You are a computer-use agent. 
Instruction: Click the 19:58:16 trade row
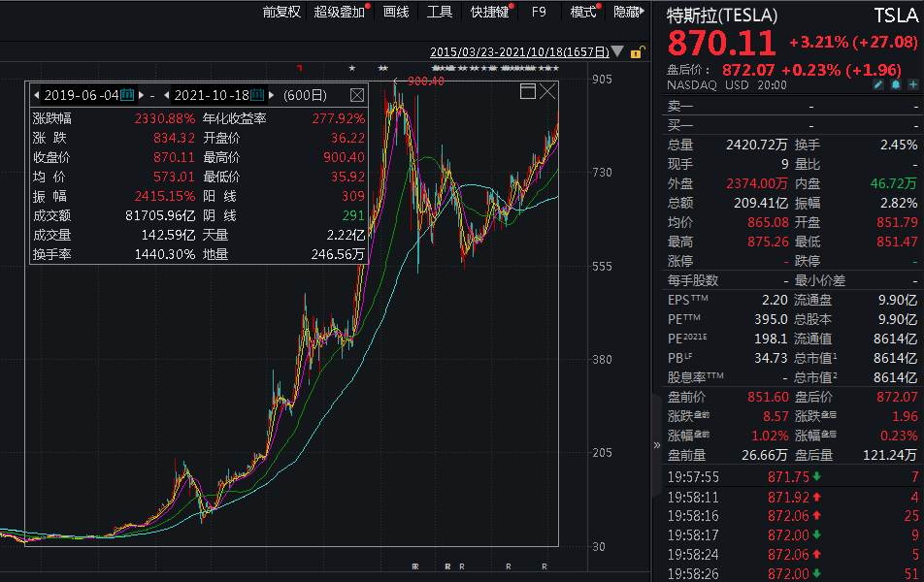pos(793,516)
